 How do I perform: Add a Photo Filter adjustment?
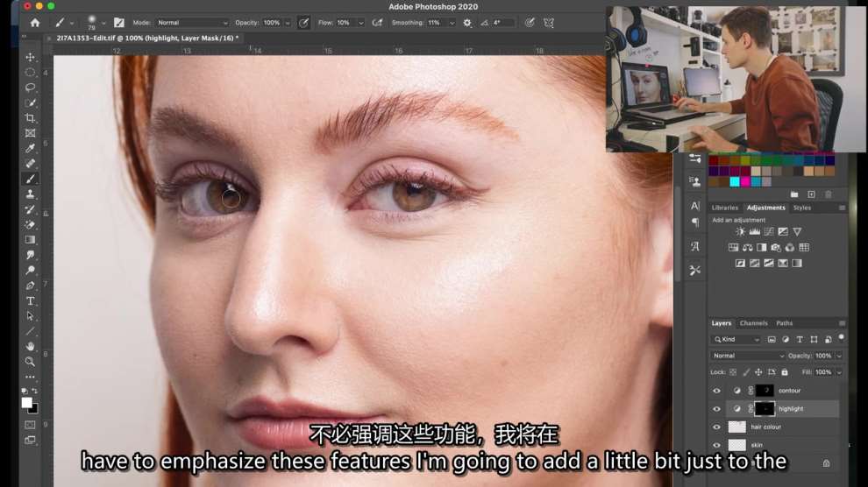tap(776, 247)
